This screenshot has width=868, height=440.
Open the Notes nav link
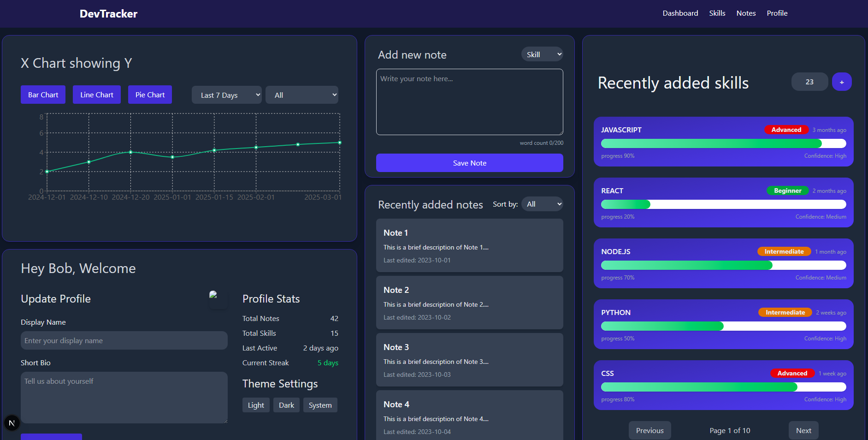pyautogui.click(x=746, y=13)
